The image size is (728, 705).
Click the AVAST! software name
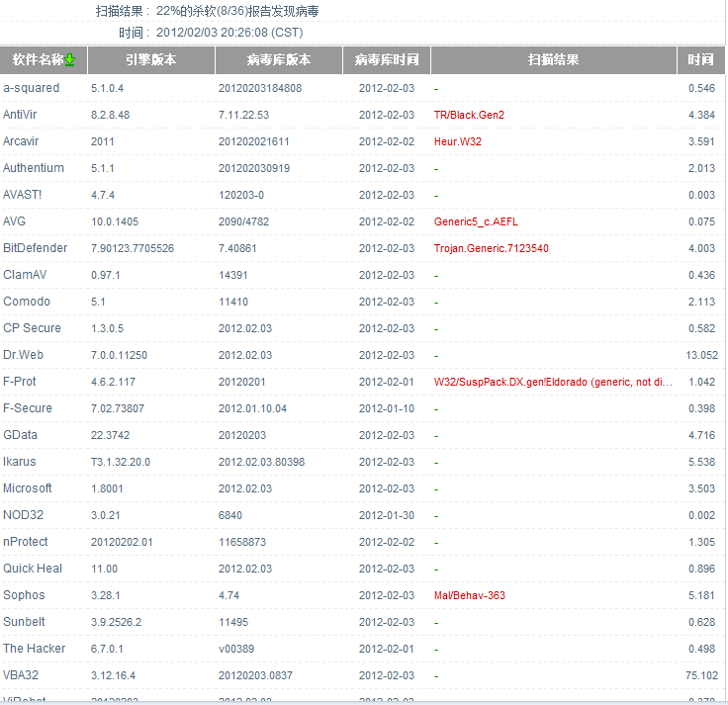pos(23,195)
